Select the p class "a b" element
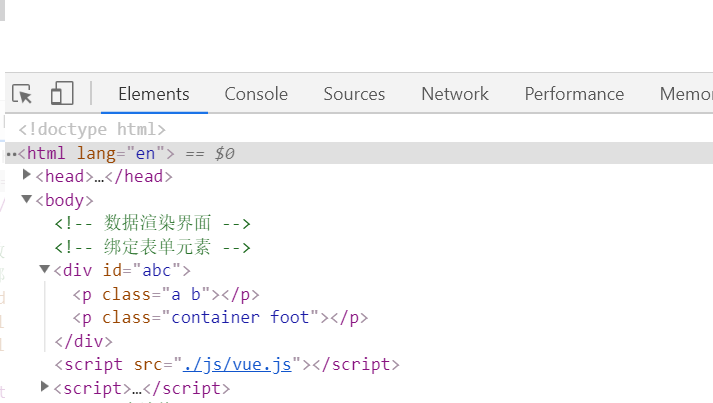This screenshot has width=713, height=403. [166, 294]
